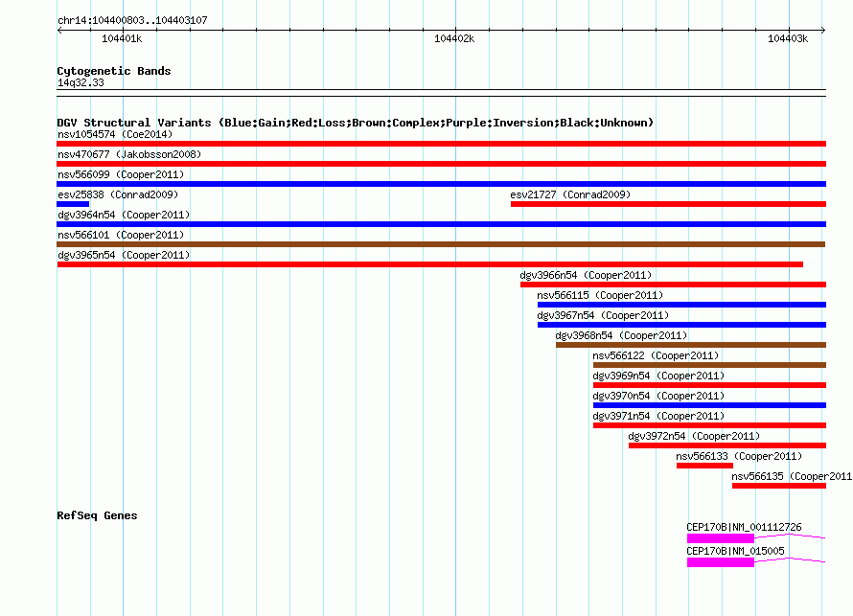
Task: Select the short esv25838 (Conrad2009) blue bar
Action: click(73, 204)
